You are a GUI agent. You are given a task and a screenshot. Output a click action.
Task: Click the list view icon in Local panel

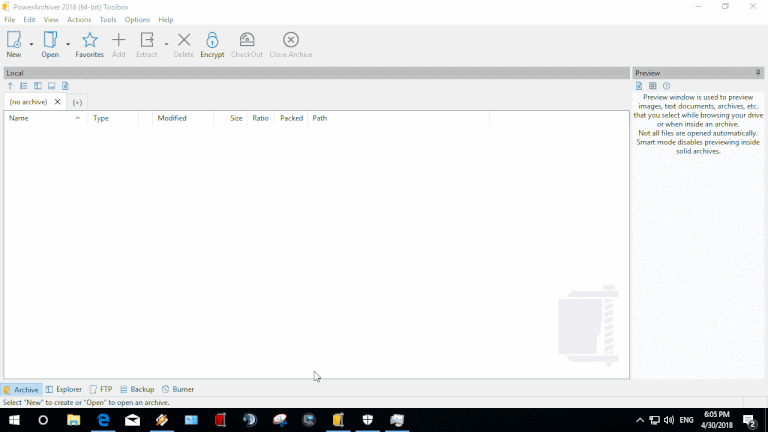tap(24, 86)
